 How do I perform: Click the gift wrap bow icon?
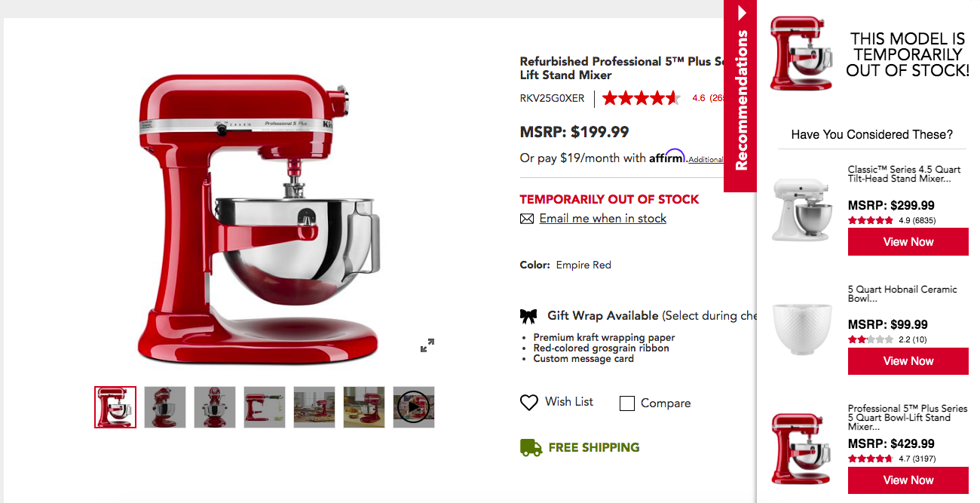(528, 316)
